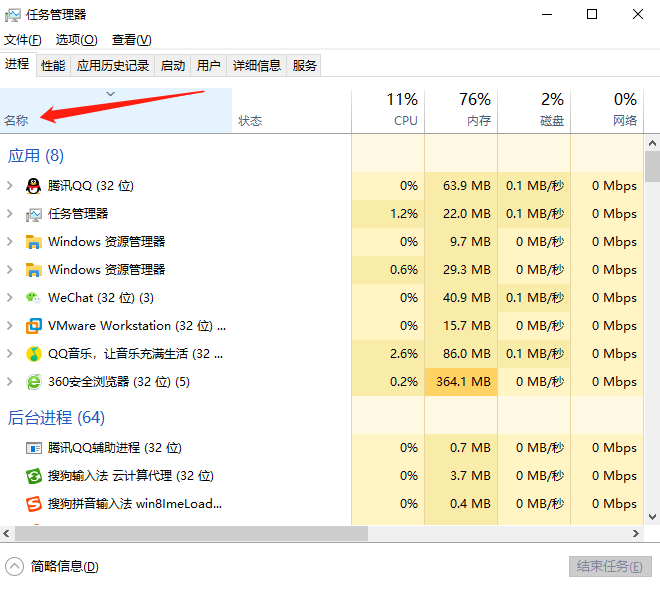The width and height of the screenshot is (660, 589).
Task: Select the 进程 tab
Action: click(x=17, y=64)
